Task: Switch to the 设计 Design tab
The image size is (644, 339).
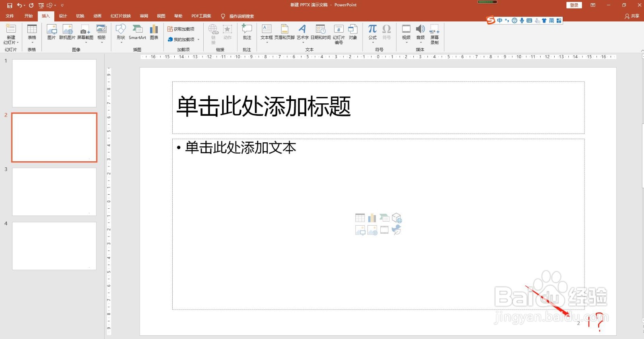Action: 63,16
